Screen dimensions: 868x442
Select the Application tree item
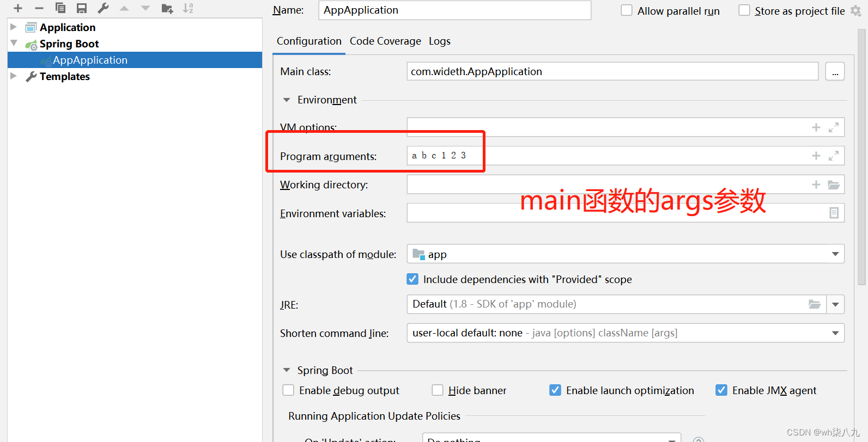click(68, 27)
